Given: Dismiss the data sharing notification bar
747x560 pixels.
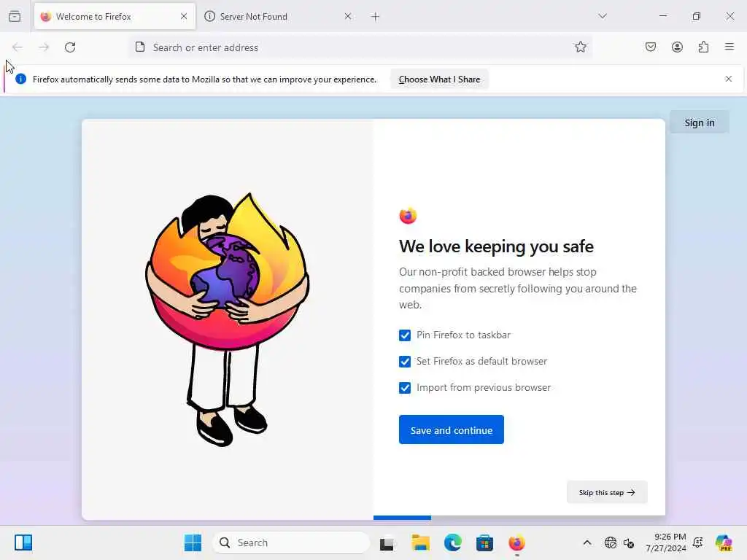Looking at the screenshot, I should 729,79.
